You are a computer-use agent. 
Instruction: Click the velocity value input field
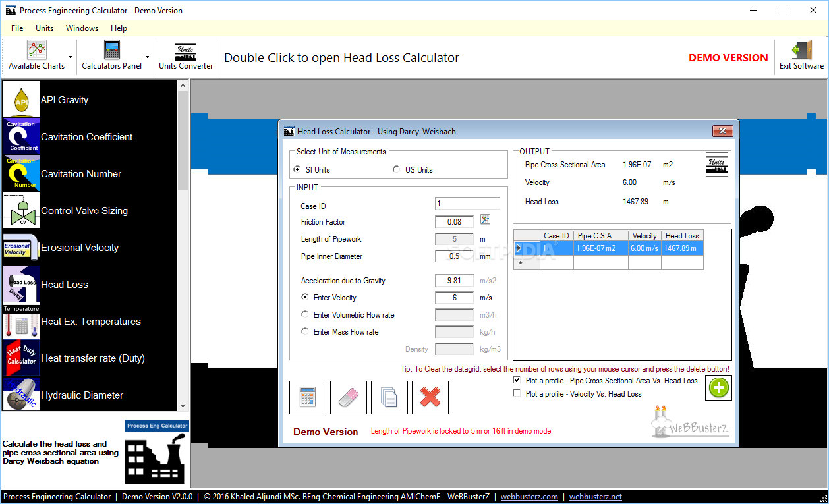click(x=454, y=297)
